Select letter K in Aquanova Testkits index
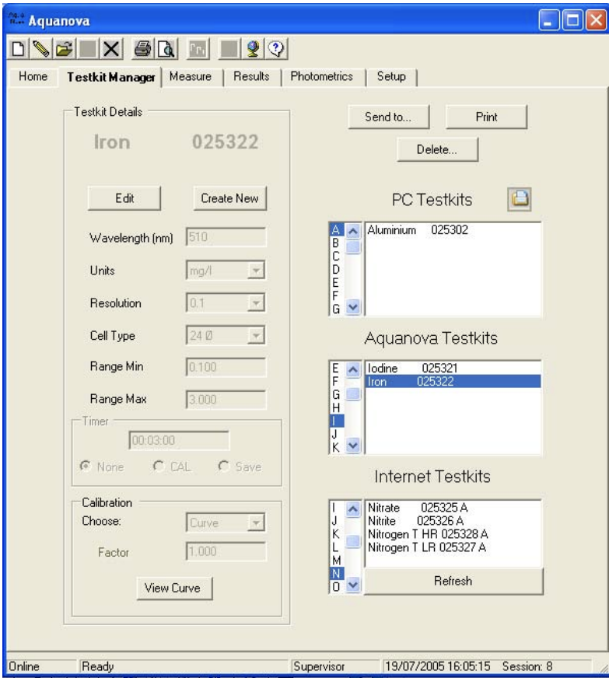The image size is (616, 678). tap(336, 447)
